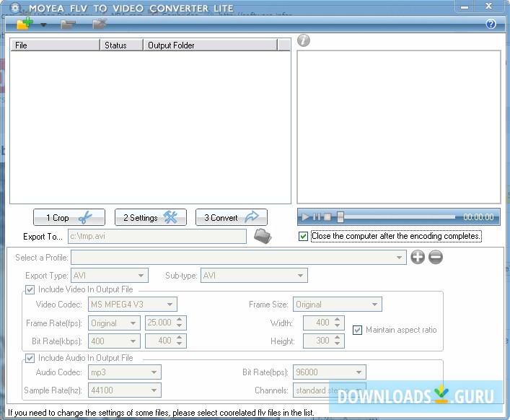Open the Sub-type dropdown
Viewport: 510px width, 420px height.
254,276
